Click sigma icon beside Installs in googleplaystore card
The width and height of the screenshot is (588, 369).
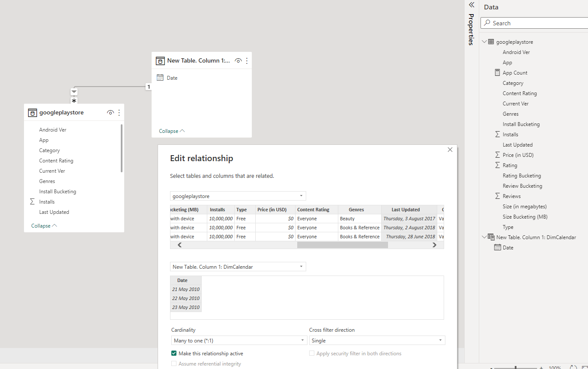click(x=32, y=201)
